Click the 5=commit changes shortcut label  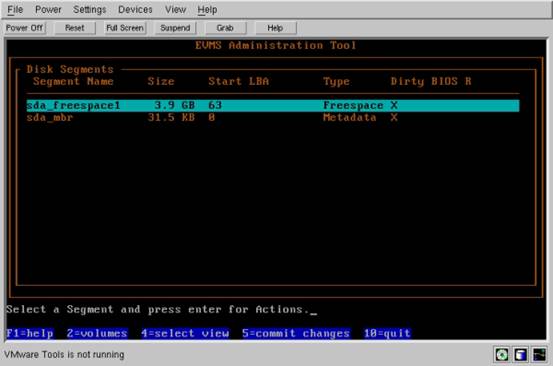pyautogui.click(x=296, y=333)
